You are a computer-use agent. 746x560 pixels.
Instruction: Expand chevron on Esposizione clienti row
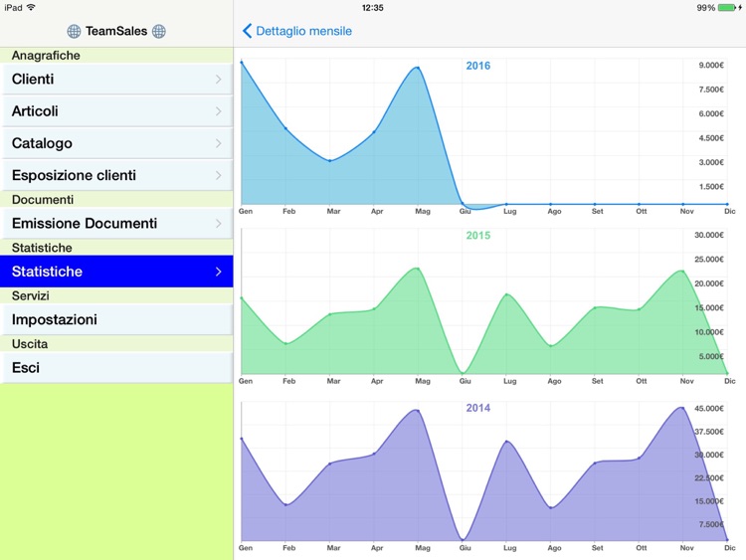[x=219, y=175]
